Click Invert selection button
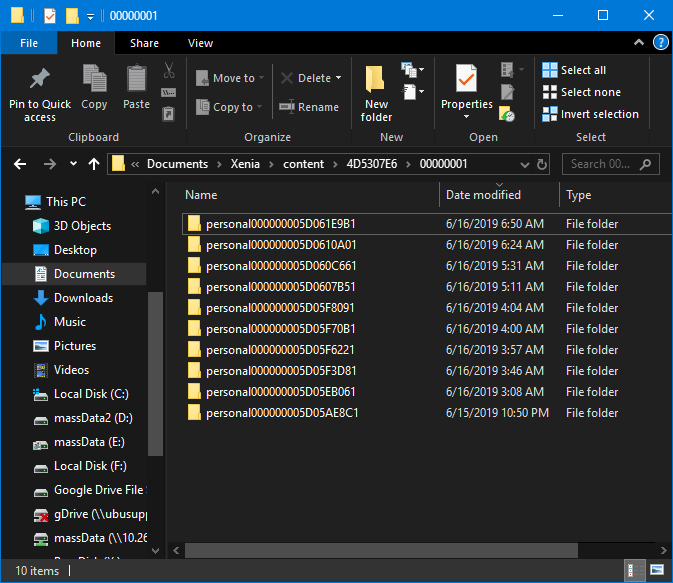Screen dimensions: 673x583 click(x=591, y=114)
